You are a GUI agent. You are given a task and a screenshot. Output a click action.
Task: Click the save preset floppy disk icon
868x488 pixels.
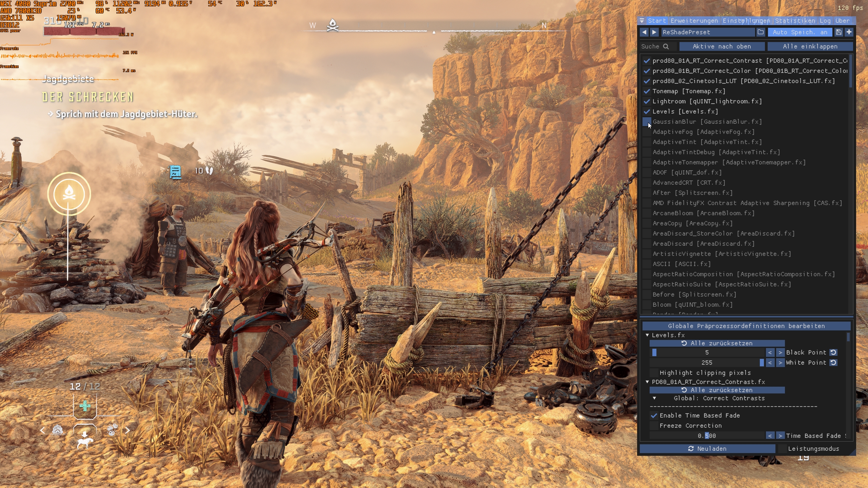(839, 32)
